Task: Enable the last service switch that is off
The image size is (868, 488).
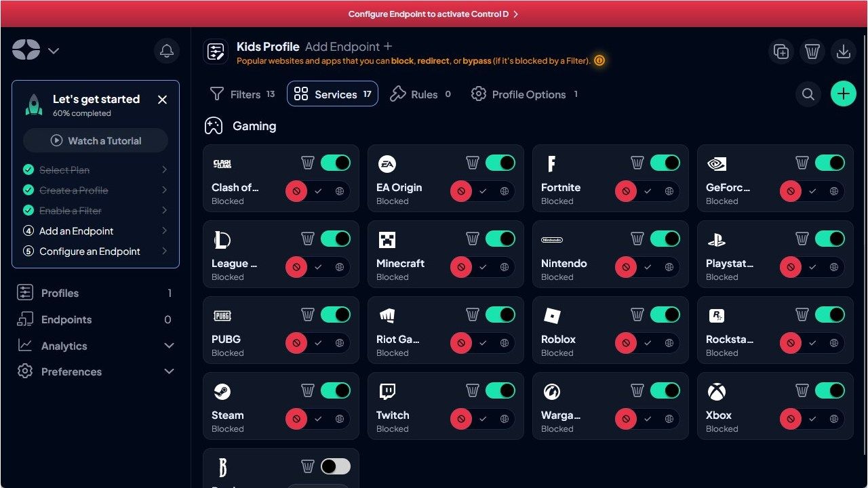Action: pyautogui.click(x=336, y=466)
